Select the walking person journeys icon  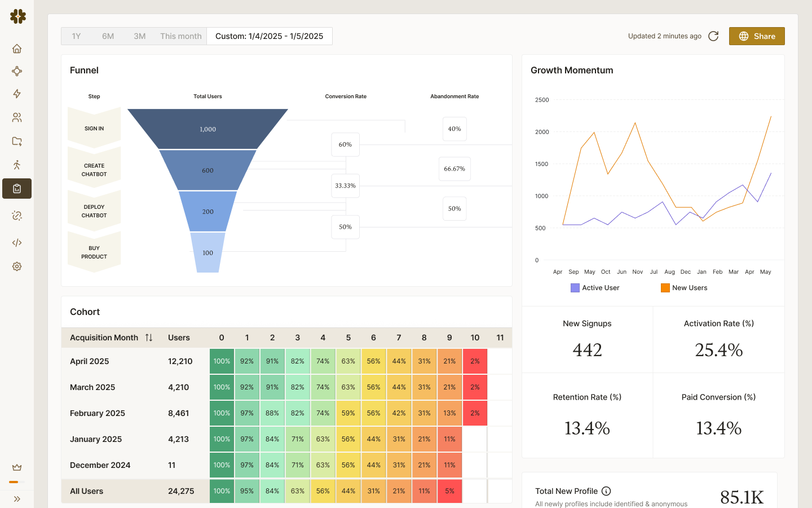(17, 165)
